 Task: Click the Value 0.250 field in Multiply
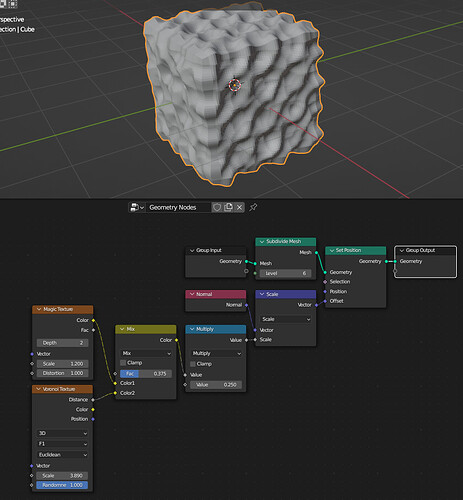[x=216, y=385]
